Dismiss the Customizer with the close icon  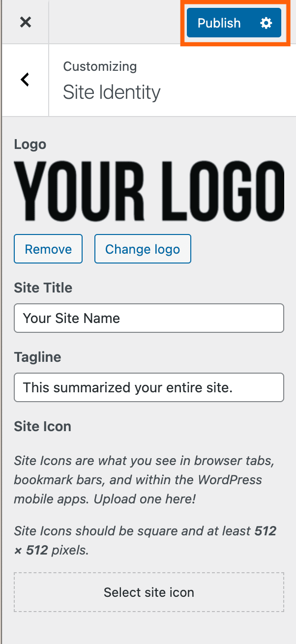(25, 22)
